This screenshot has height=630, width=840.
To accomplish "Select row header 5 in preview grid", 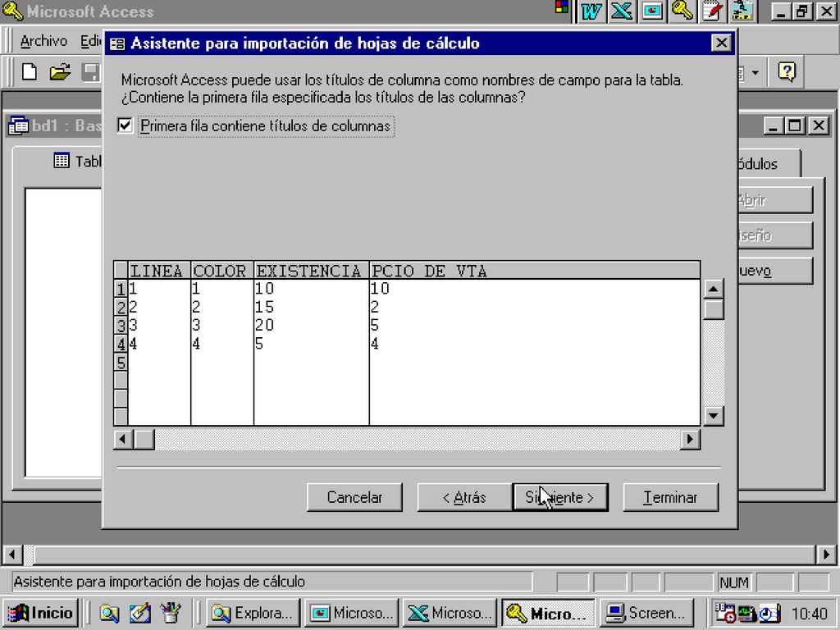I will [x=121, y=363].
